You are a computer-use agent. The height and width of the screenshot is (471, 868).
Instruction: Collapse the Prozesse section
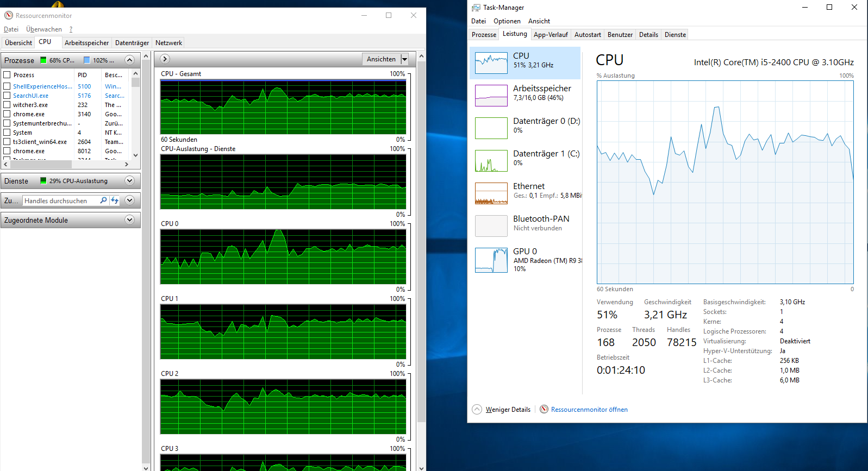(x=129, y=60)
